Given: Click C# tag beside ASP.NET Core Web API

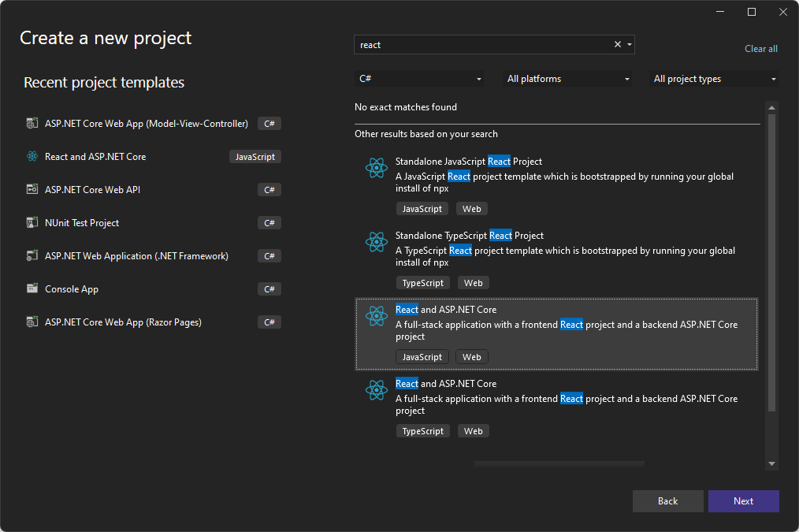Looking at the screenshot, I should click(269, 190).
